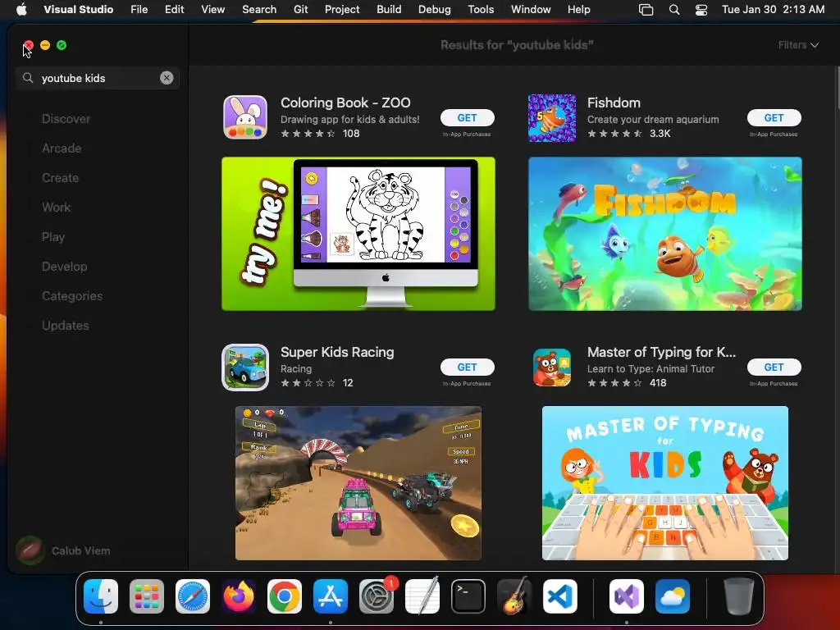The image size is (840, 630).
Task: Launch Firefox from the Dock
Action: 239,596
